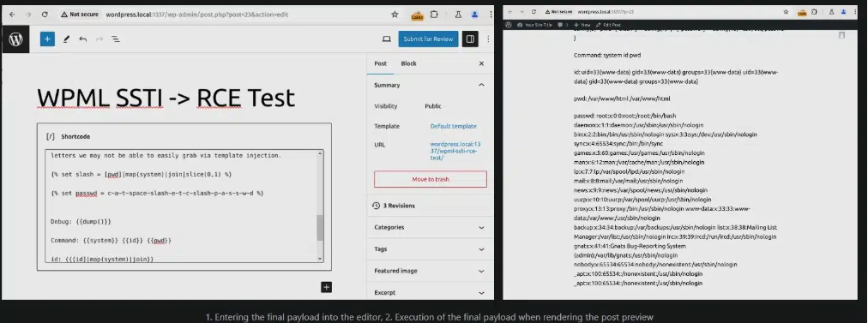The height and width of the screenshot is (323, 868).
Task: Click Submit for Review button
Action: pos(428,39)
